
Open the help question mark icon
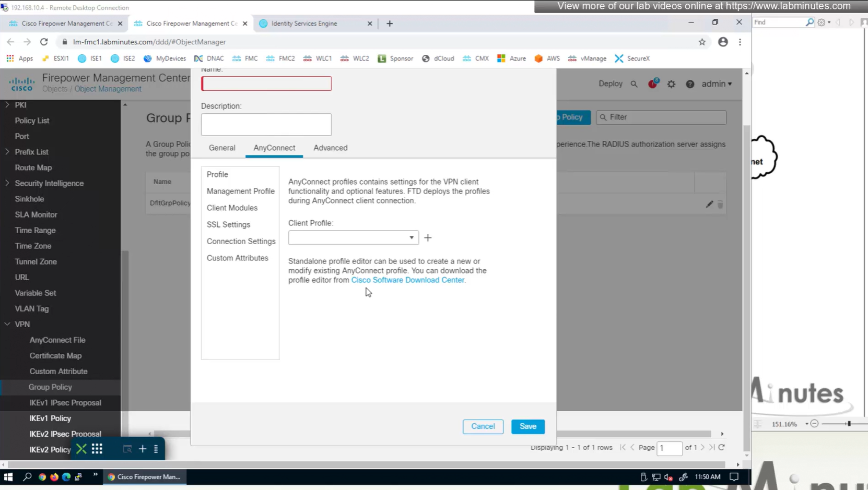pyautogui.click(x=690, y=84)
